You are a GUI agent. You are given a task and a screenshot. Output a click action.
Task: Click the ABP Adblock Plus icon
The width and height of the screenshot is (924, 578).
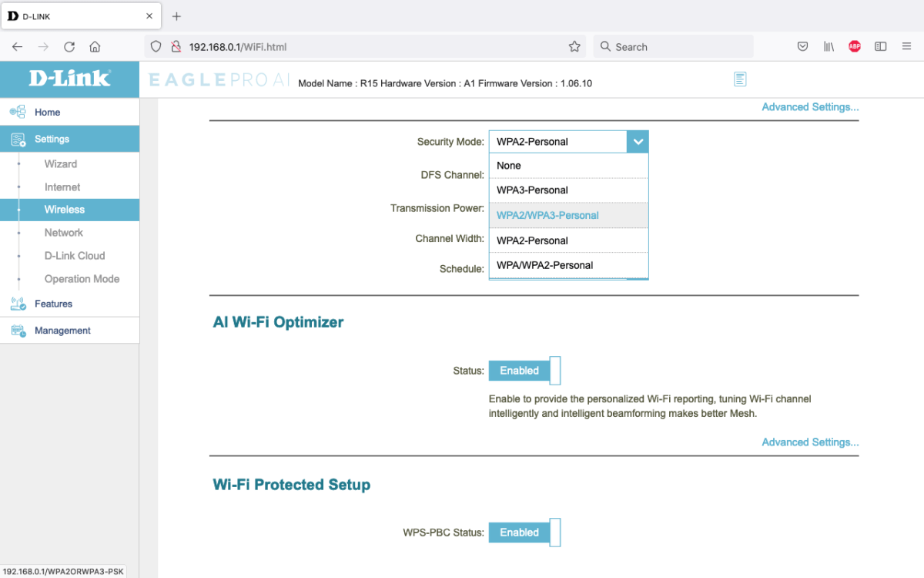pyautogui.click(x=855, y=46)
